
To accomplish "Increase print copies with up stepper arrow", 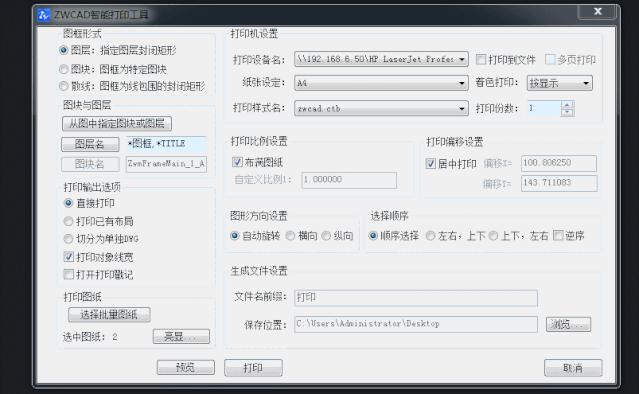I will (x=567, y=105).
